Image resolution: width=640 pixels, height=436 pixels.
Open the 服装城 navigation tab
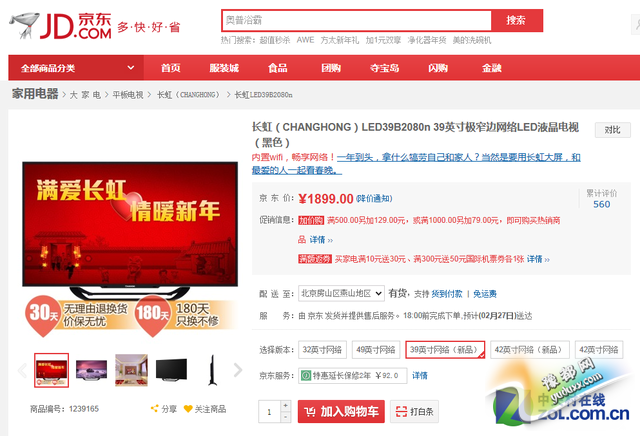223,68
